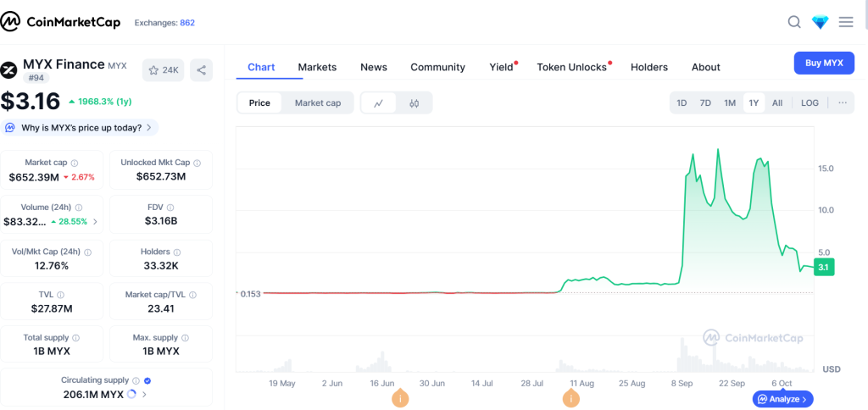This screenshot has width=868, height=410.
Task: Open the hamburger menu icon
Action: click(846, 22)
